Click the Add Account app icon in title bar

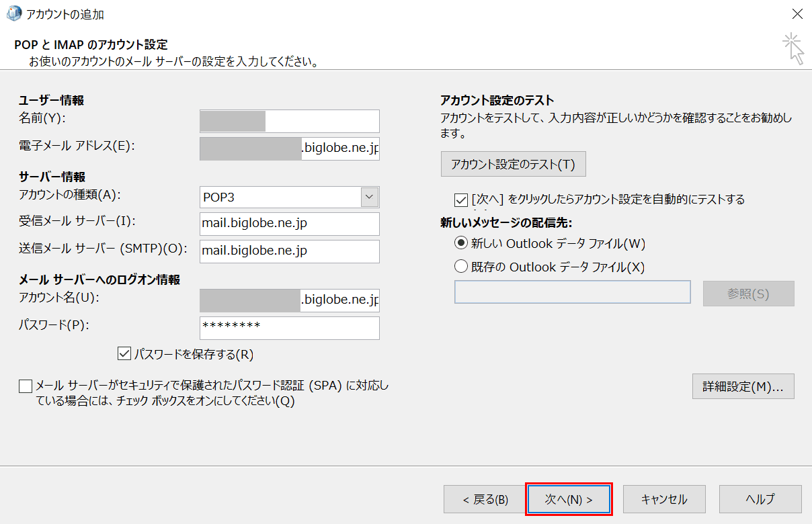pyautogui.click(x=13, y=14)
